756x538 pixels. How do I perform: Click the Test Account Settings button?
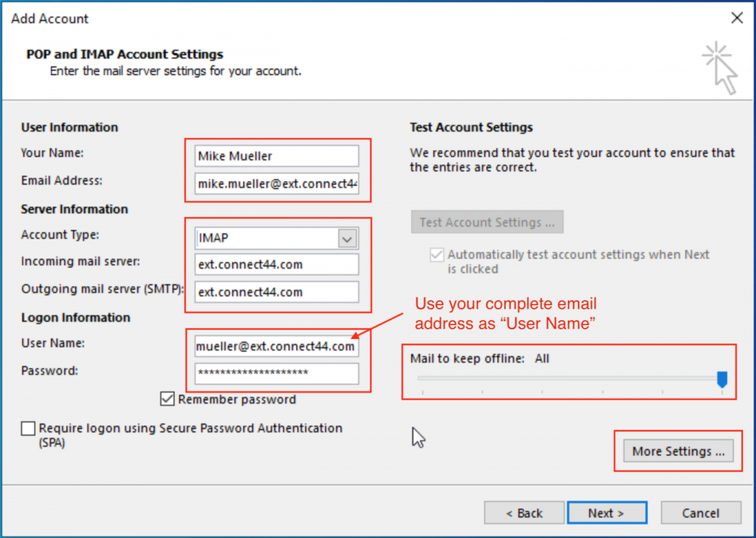(x=487, y=222)
